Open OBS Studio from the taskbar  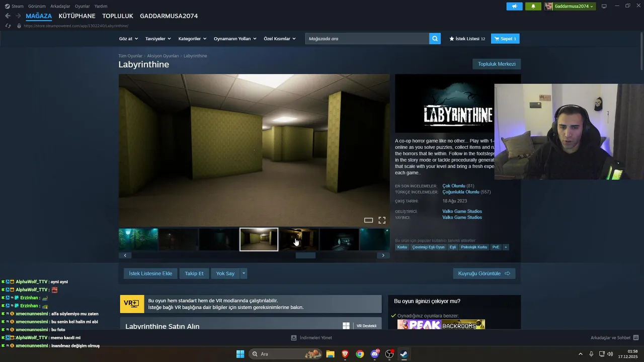point(389,354)
